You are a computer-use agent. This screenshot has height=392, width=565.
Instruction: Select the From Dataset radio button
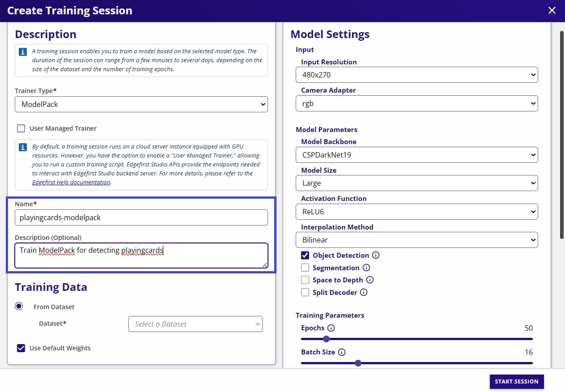point(19,307)
